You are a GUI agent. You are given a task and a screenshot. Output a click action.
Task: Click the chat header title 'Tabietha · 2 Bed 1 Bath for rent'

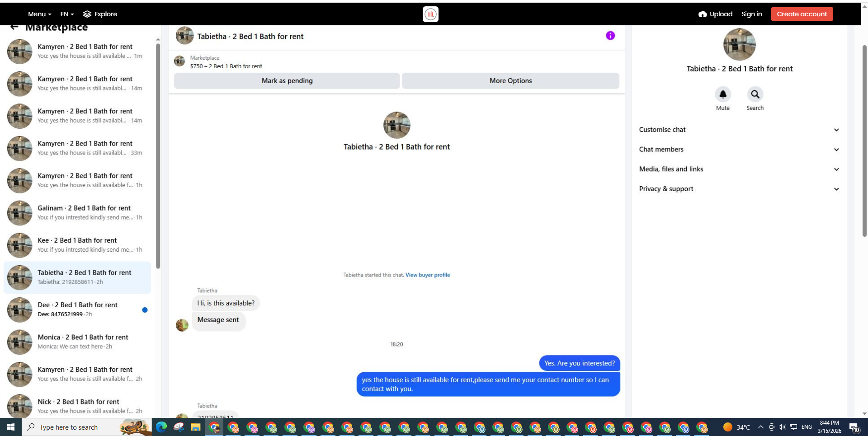click(x=250, y=37)
